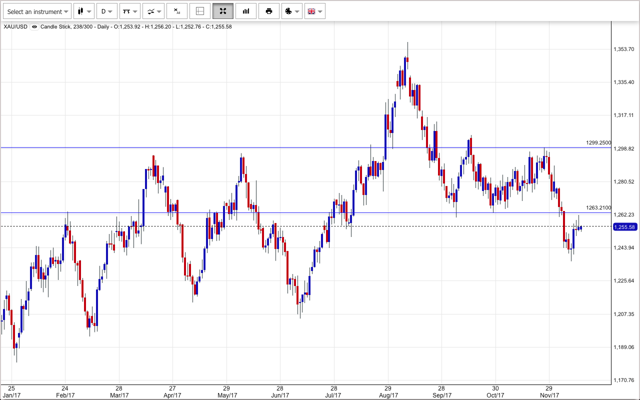The width and height of the screenshot is (640, 400).
Task: Toggle the full-screen expand button
Action: (222, 11)
